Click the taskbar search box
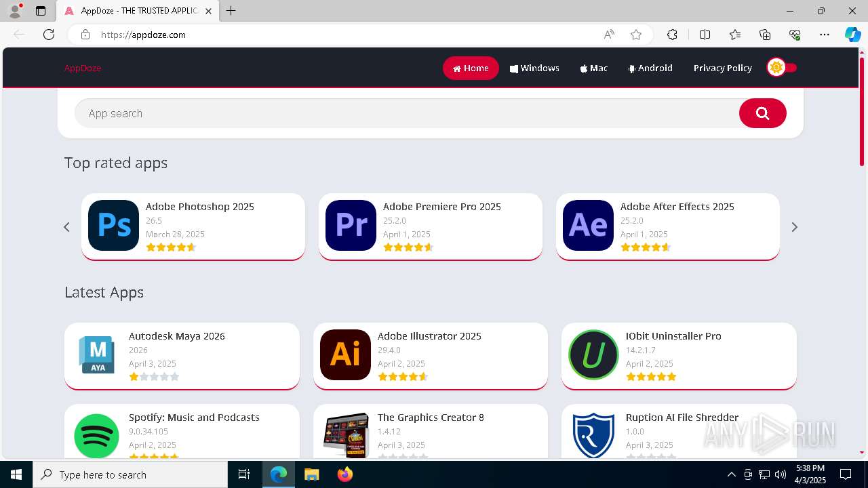The height and width of the screenshot is (488, 868). [x=130, y=474]
